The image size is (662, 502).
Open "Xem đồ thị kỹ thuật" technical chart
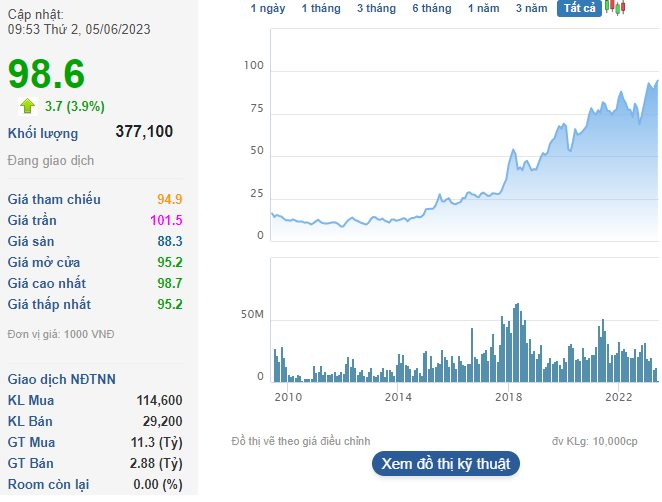[446, 464]
